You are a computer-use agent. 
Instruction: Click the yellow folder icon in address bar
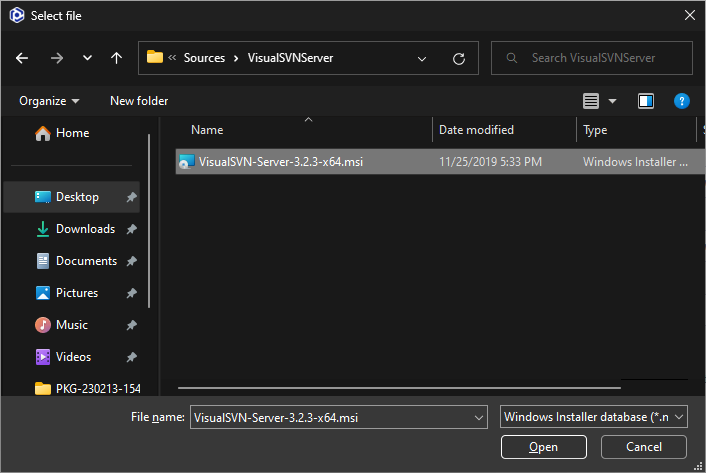pyautogui.click(x=155, y=57)
